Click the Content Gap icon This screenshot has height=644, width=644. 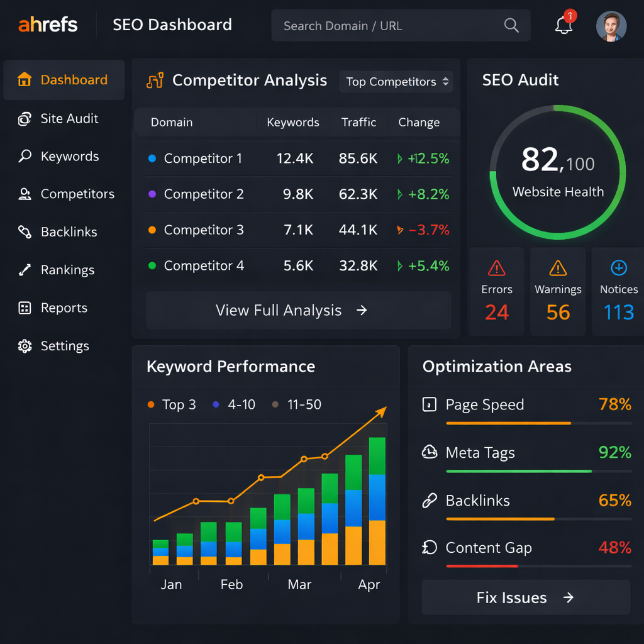429,548
